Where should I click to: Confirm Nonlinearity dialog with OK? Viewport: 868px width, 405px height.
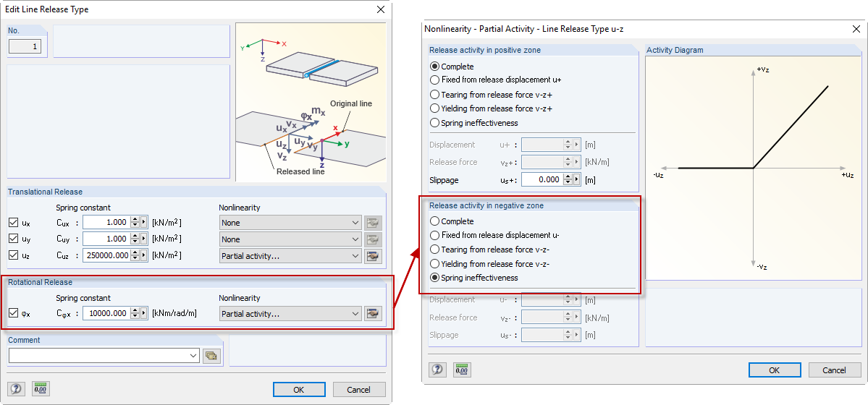tap(775, 370)
